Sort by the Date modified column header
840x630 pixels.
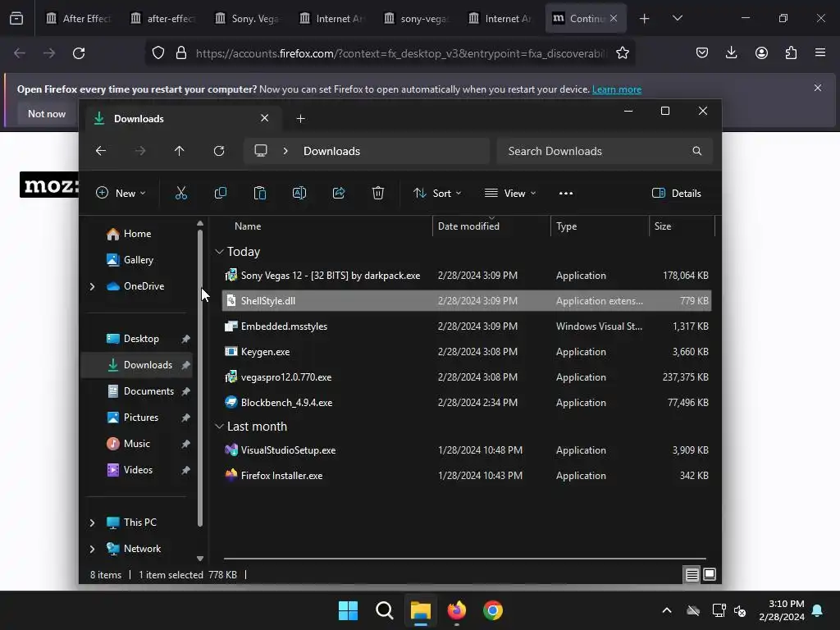click(x=491, y=226)
